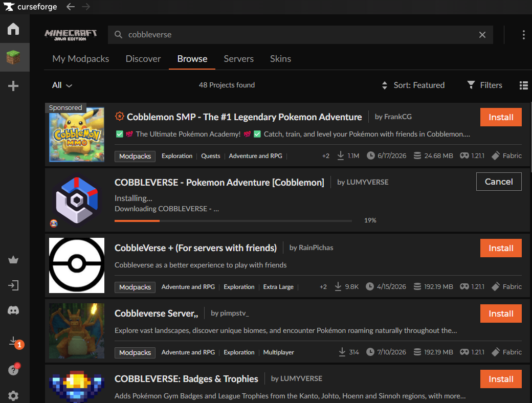532x403 pixels.
Task: Open CobbleVerse + pokeball thumbnail
Action: click(77, 265)
